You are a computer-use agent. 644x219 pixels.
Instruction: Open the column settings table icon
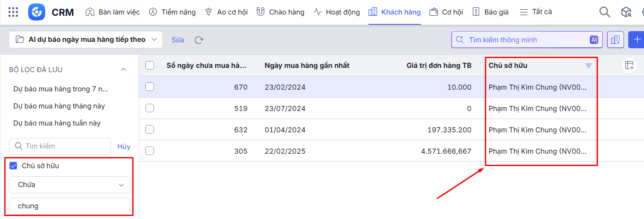click(629, 65)
